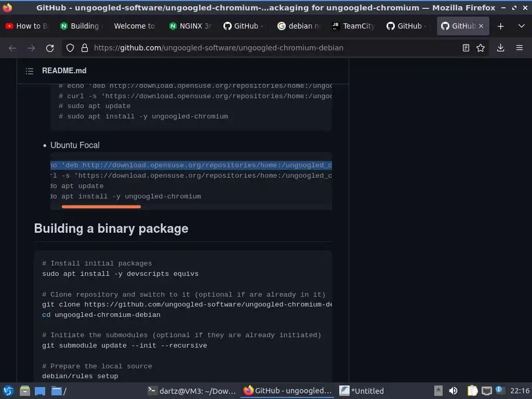Open Firefox downloads panel

[x=500, y=48]
